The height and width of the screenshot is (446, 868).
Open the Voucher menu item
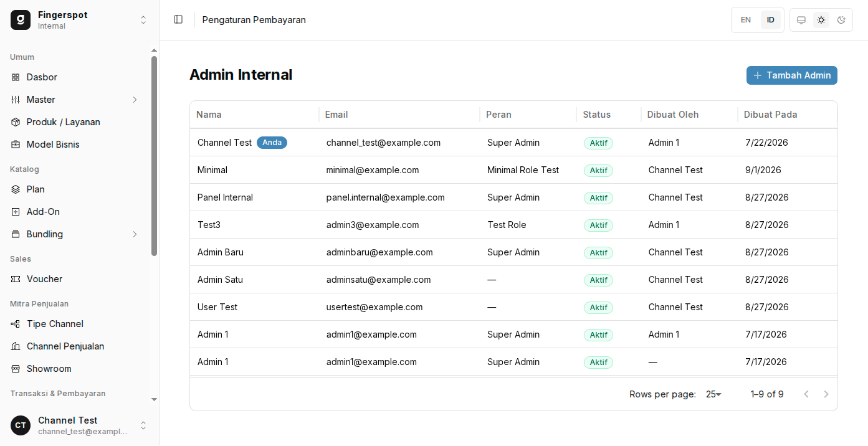(x=75, y=279)
